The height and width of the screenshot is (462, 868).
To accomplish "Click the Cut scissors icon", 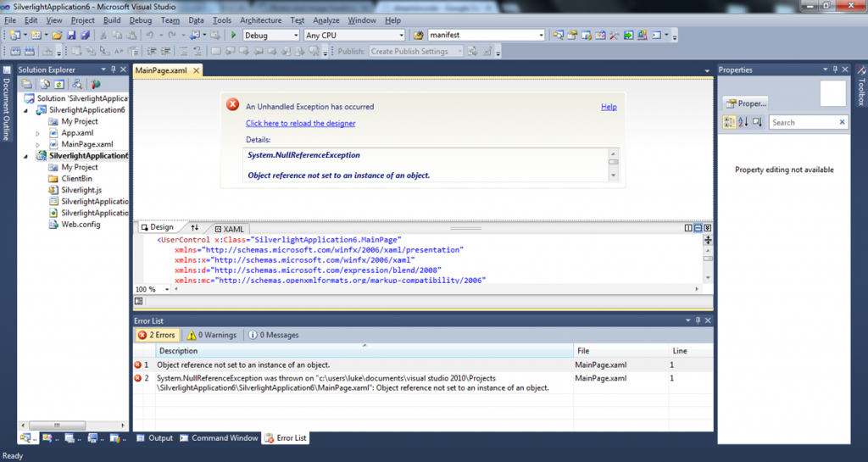I will pos(103,35).
